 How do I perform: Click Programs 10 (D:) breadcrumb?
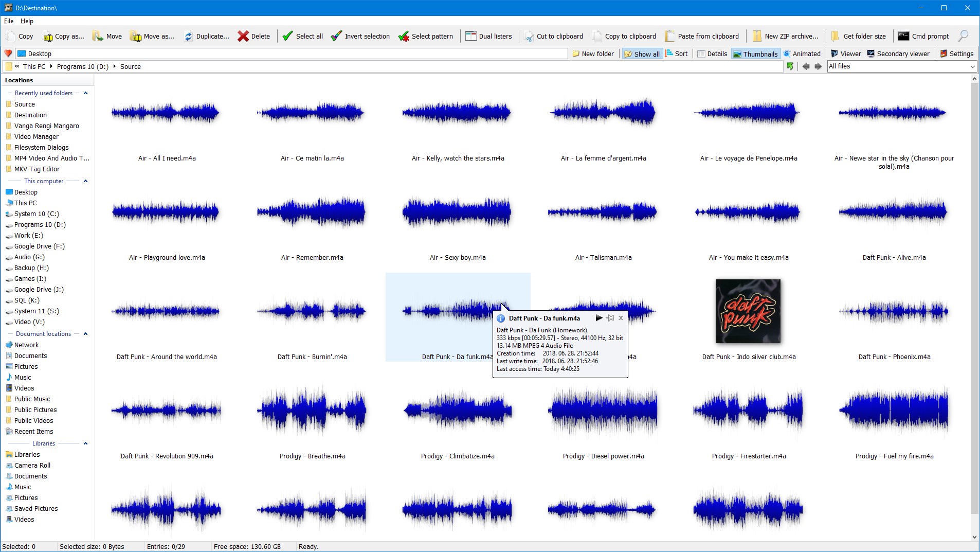83,66
